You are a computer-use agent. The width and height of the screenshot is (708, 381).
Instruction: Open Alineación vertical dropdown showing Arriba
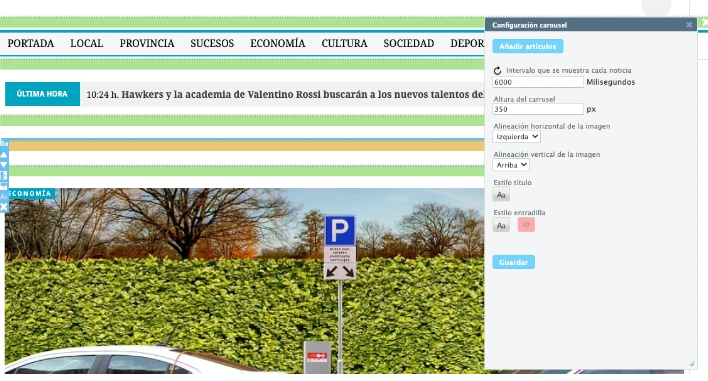[x=511, y=165]
